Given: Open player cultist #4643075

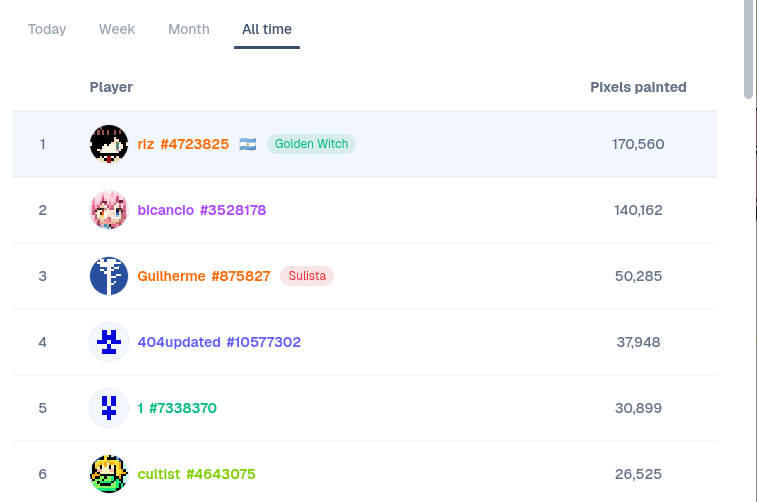Looking at the screenshot, I should pyautogui.click(x=196, y=474).
